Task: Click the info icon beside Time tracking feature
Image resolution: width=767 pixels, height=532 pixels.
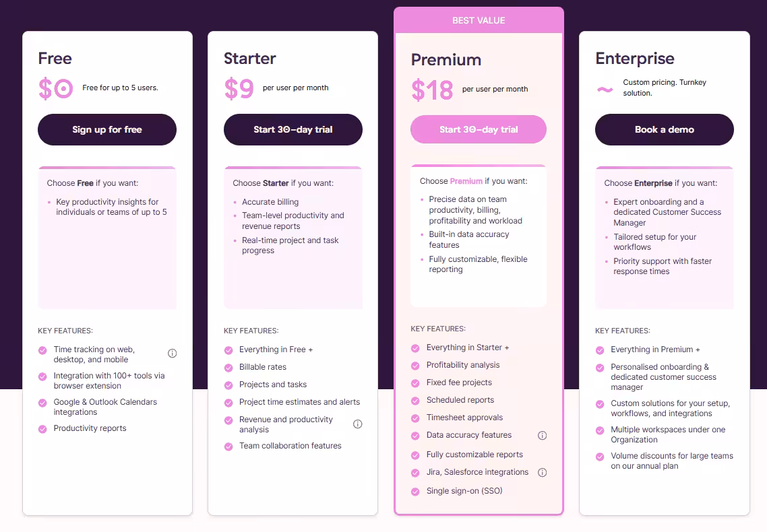Action: (172, 353)
